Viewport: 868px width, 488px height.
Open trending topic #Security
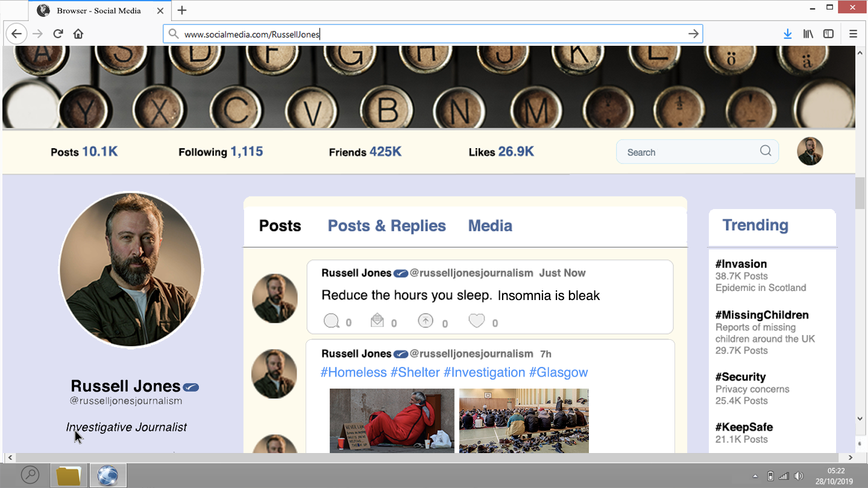tap(740, 377)
